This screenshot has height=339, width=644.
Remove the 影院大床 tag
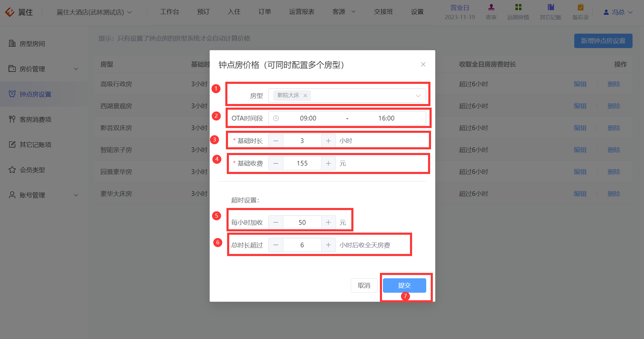[x=305, y=96]
